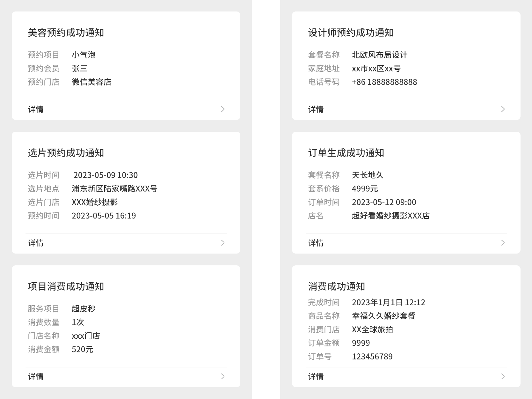Open 详情 for the beauty appointment 美容预约 notification
Viewport: 532px width, 399px height.
point(36,109)
